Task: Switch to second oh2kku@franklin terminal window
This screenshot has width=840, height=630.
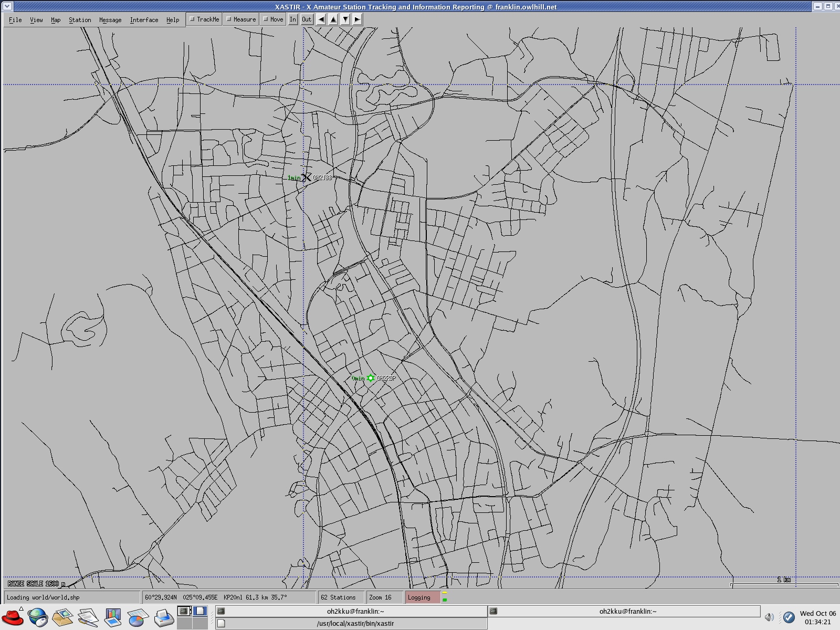Action: click(624, 611)
